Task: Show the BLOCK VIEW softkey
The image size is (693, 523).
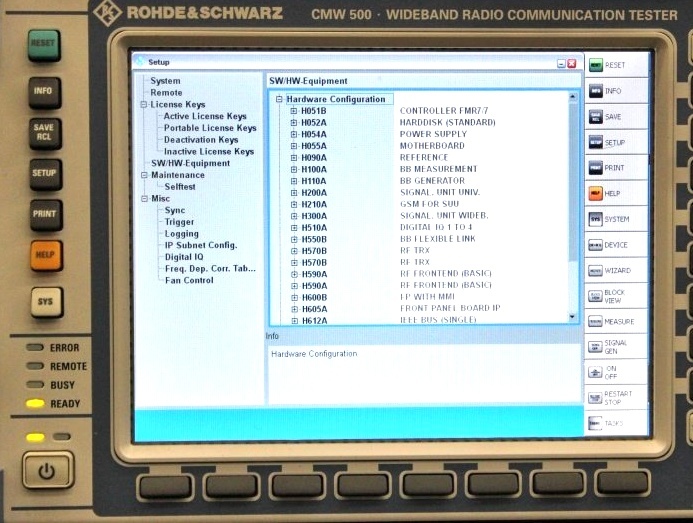Action: tap(617, 296)
